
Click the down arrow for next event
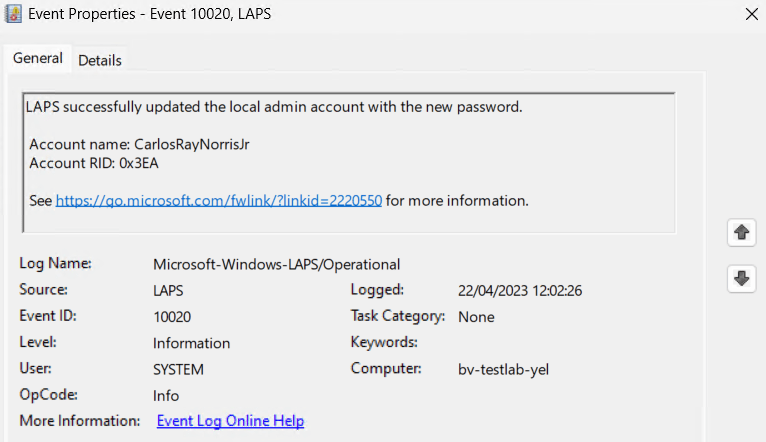click(742, 279)
